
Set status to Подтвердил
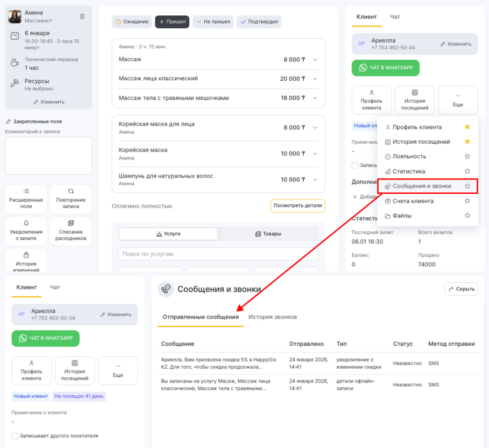tap(259, 22)
